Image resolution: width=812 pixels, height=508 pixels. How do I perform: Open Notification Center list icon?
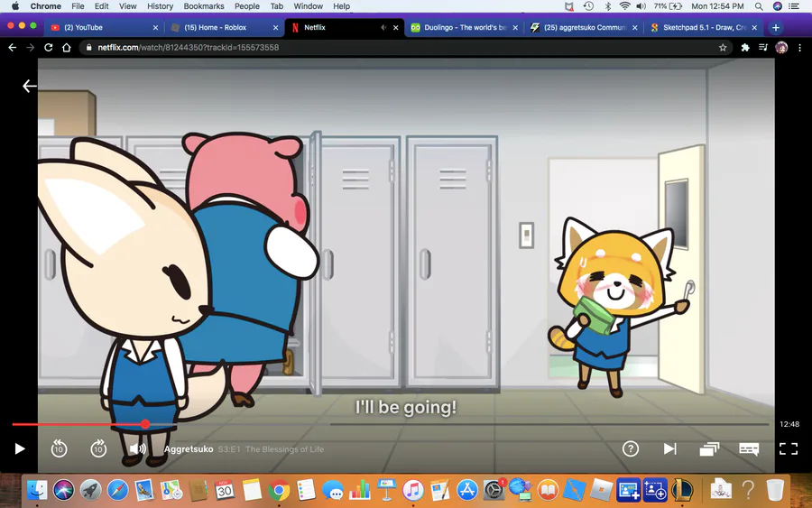(x=793, y=6)
